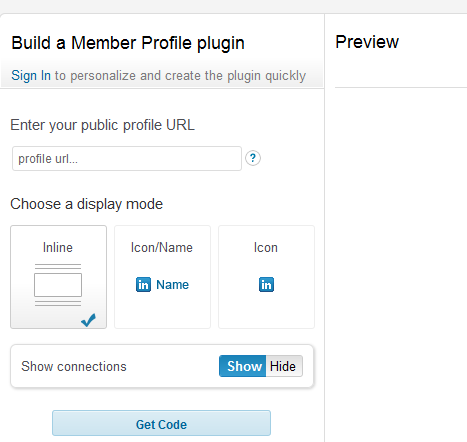
Task: Click the Inline page layout illustration
Action: [x=58, y=285]
